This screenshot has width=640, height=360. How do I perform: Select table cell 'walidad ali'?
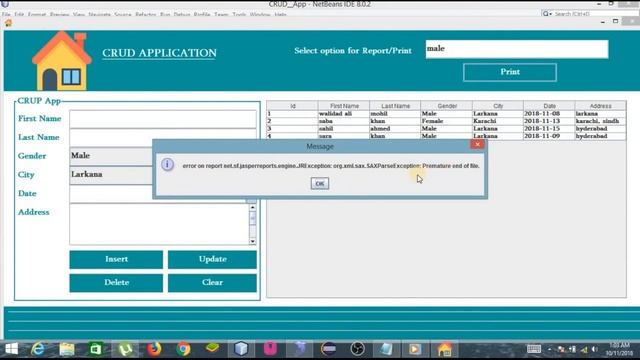pyautogui.click(x=344, y=113)
